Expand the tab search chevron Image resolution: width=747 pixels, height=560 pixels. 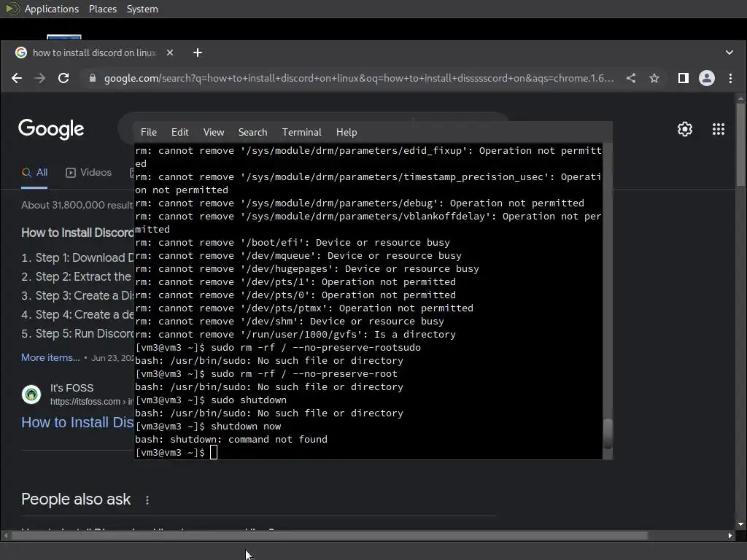coord(729,52)
